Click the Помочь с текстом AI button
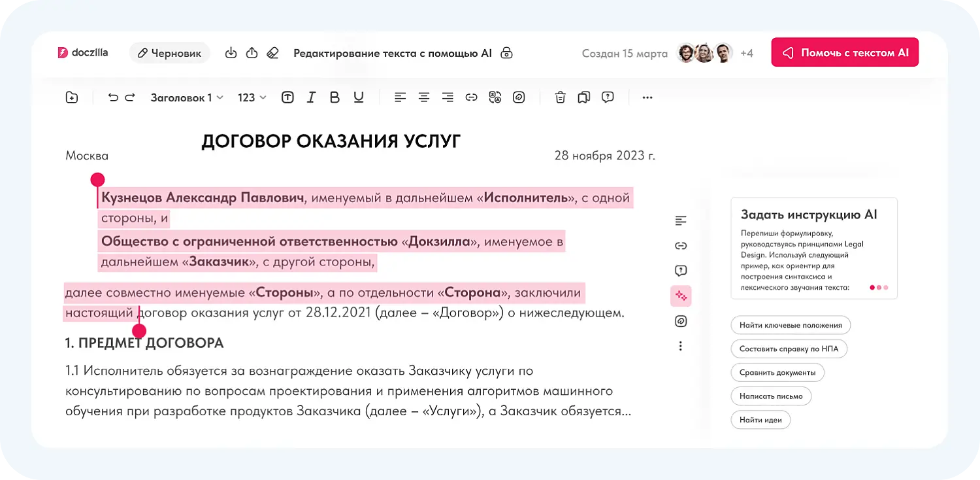 point(845,52)
